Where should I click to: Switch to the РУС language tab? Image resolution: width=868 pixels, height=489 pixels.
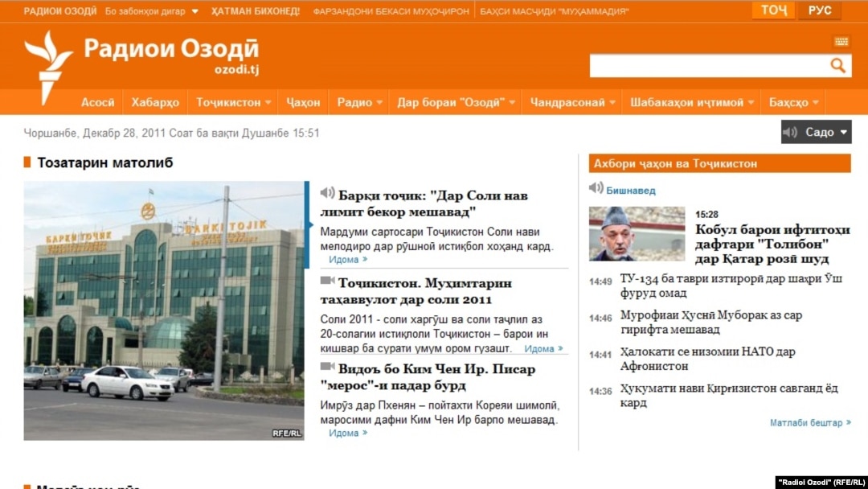(x=819, y=10)
